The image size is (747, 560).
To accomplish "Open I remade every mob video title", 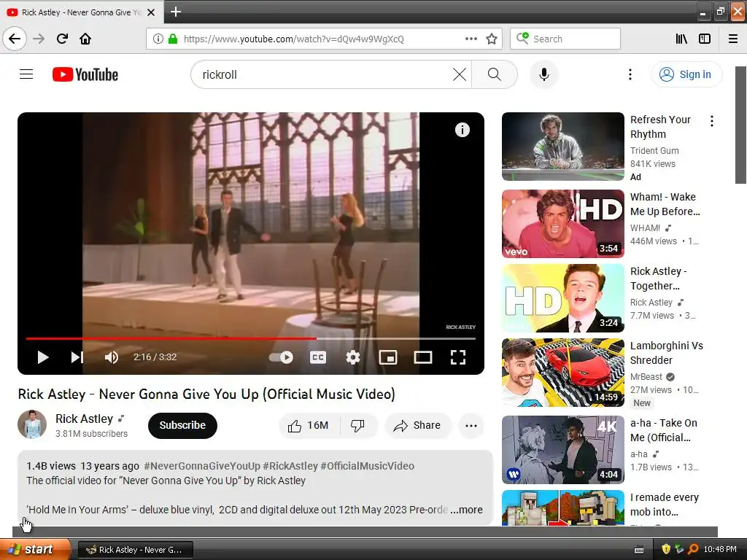I will click(664, 505).
